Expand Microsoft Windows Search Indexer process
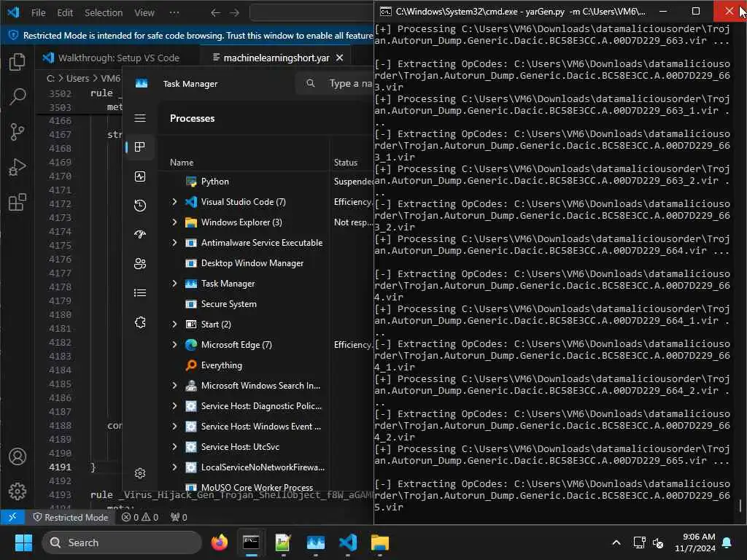The height and width of the screenshot is (560, 747). (x=174, y=386)
